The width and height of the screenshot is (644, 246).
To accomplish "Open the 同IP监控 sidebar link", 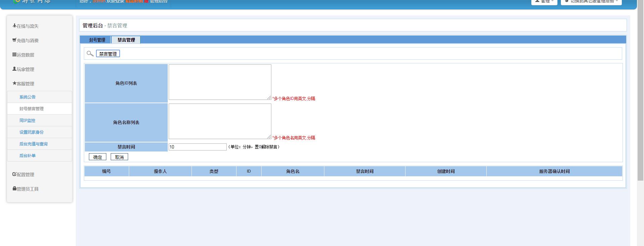I will coord(27,121).
